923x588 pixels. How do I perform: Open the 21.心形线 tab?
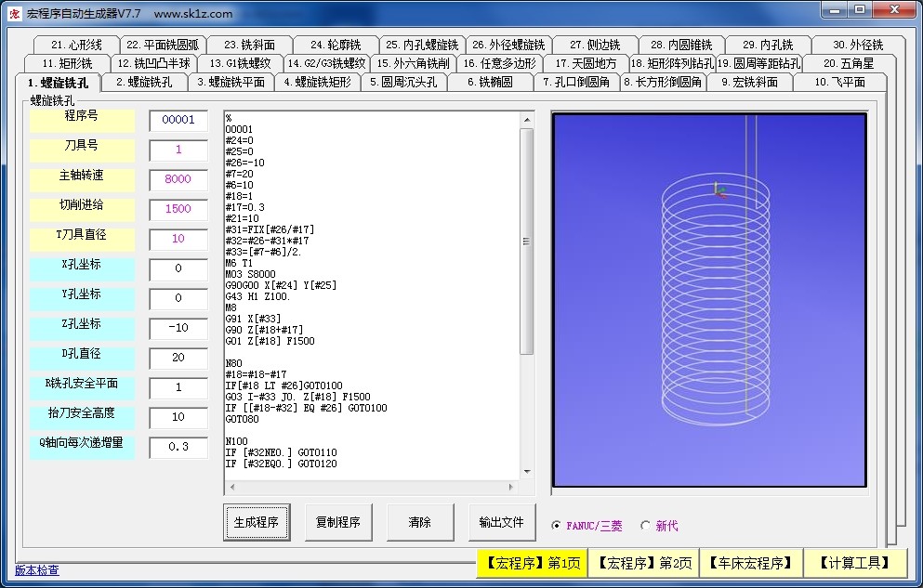point(77,45)
